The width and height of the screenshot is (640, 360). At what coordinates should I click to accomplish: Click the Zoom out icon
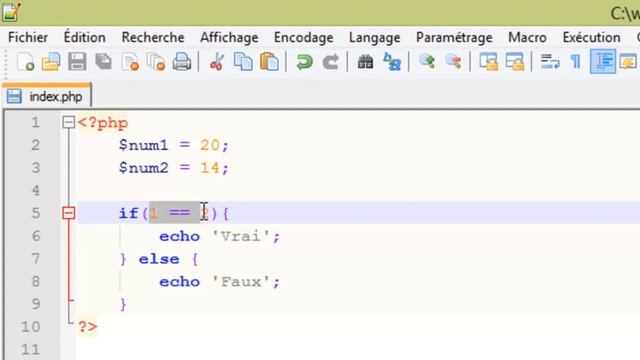[453, 62]
